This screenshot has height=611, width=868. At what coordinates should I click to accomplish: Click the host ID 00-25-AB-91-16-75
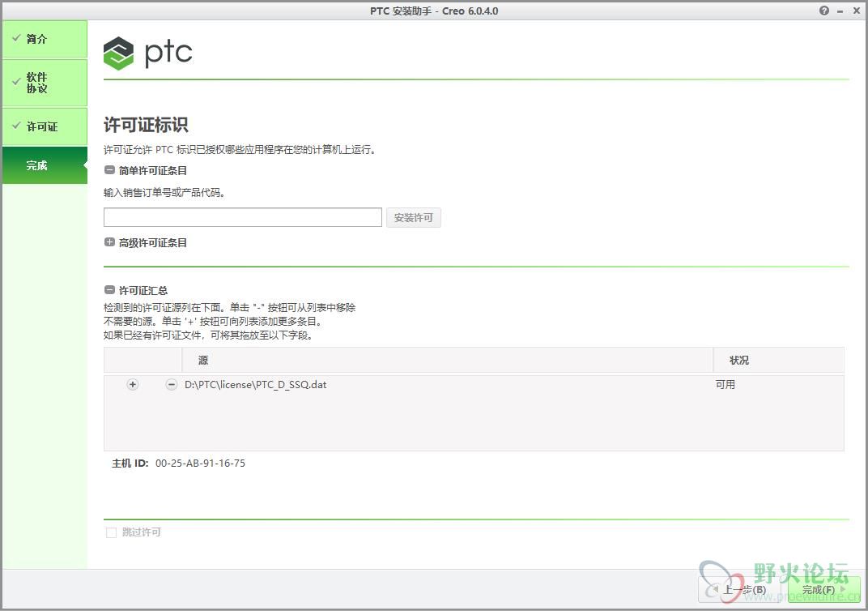(200, 463)
